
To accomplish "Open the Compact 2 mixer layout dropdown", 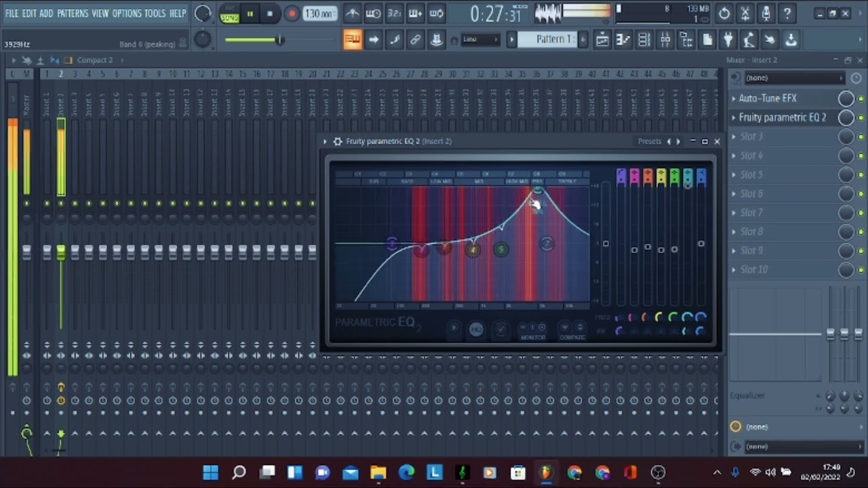I will click(x=95, y=60).
